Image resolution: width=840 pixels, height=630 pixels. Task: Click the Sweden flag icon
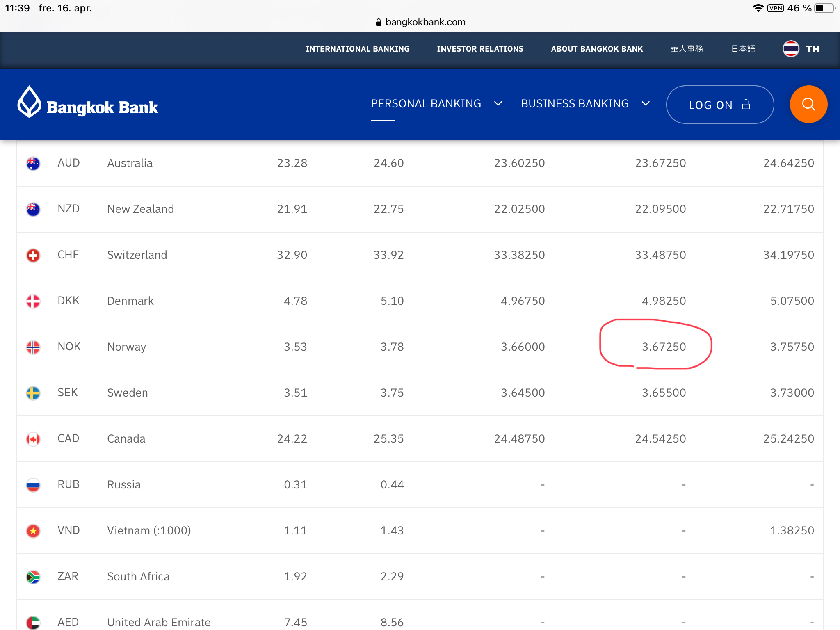pos(33,393)
